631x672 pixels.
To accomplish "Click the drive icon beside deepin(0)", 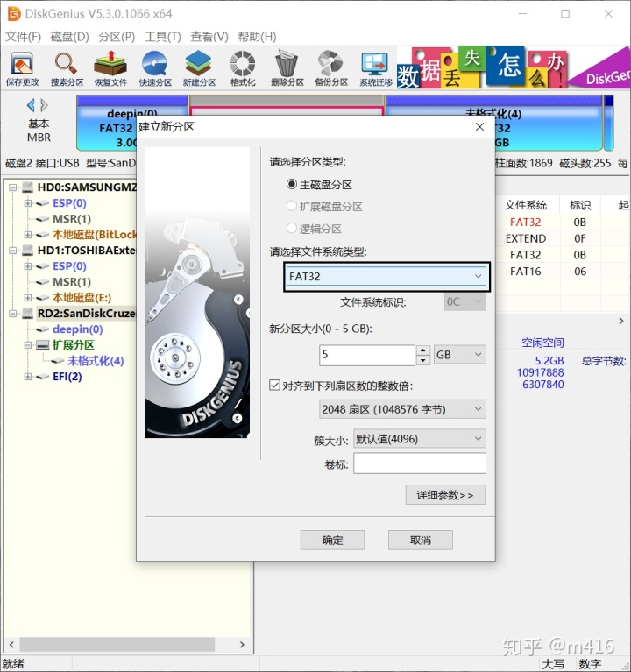I will click(x=43, y=329).
